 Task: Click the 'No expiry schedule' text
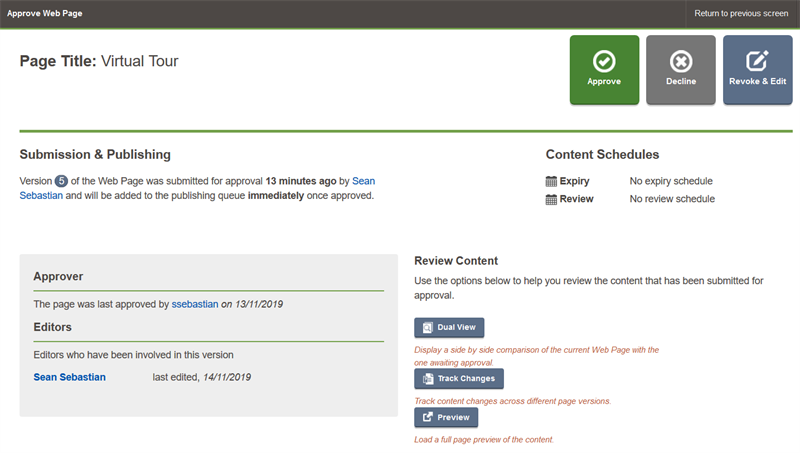pyautogui.click(x=670, y=181)
